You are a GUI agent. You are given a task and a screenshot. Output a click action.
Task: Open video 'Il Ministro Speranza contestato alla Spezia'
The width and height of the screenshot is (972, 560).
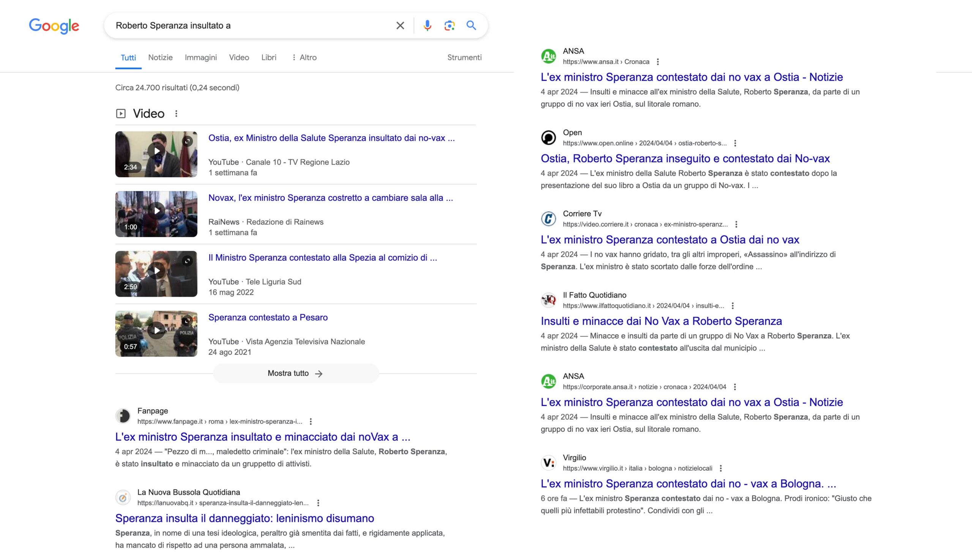[323, 258]
